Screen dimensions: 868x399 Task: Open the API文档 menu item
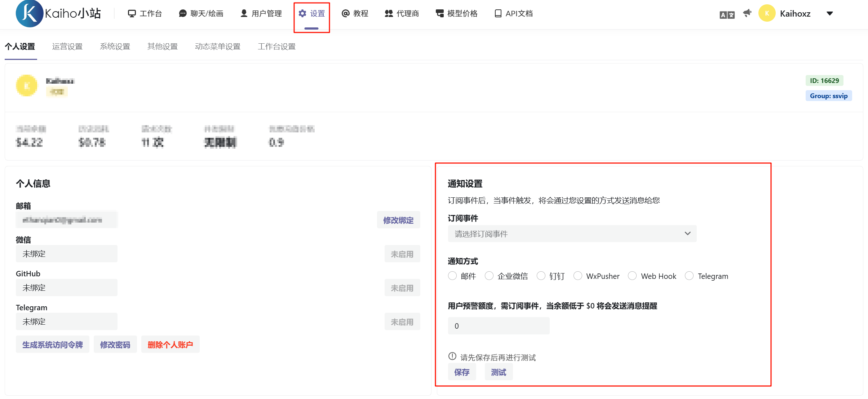point(513,14)
